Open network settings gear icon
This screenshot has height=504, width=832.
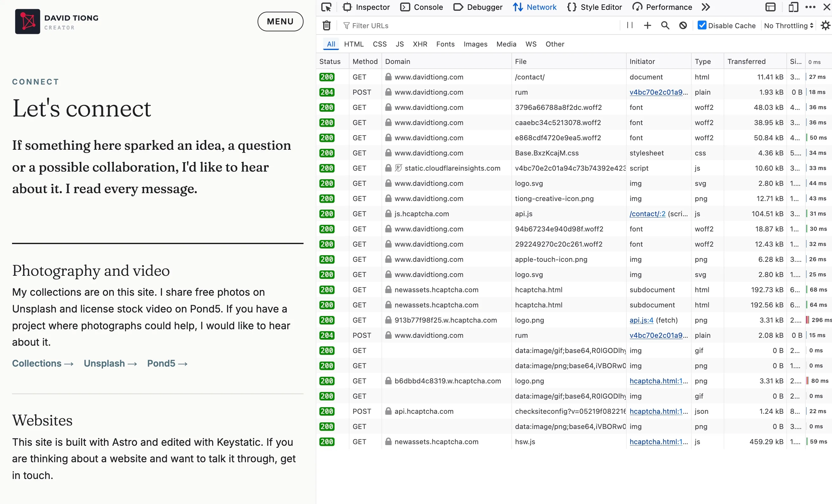click(825, 25)
